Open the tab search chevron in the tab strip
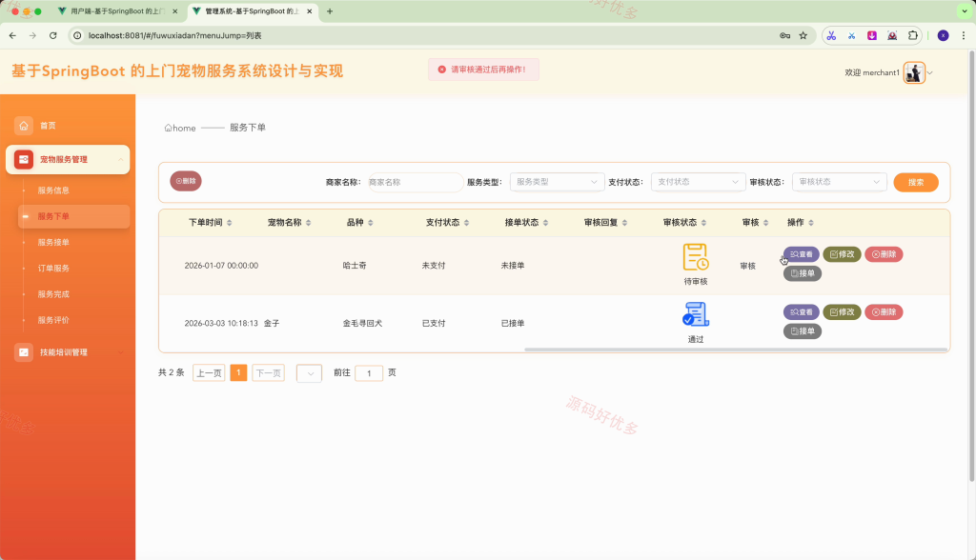 [x=965, y=11]
